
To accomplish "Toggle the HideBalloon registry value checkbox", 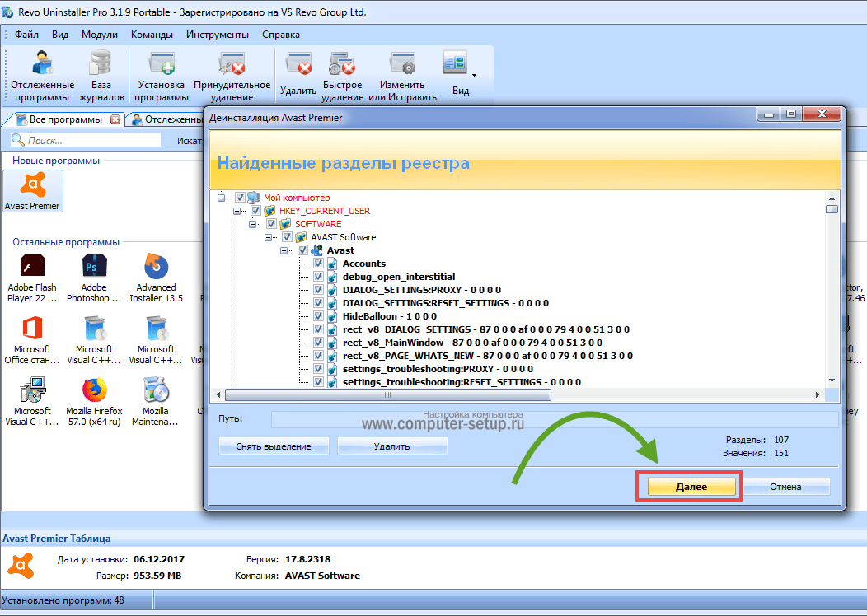I will pos(318,316).
